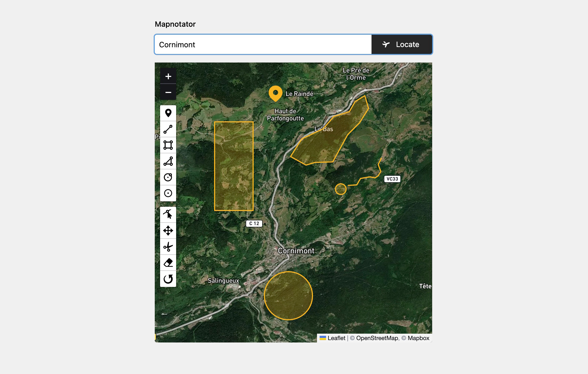Activate the cut layers tool
Image resolution: width=588 pixels, height=374 pixels.
pos(168,247)
